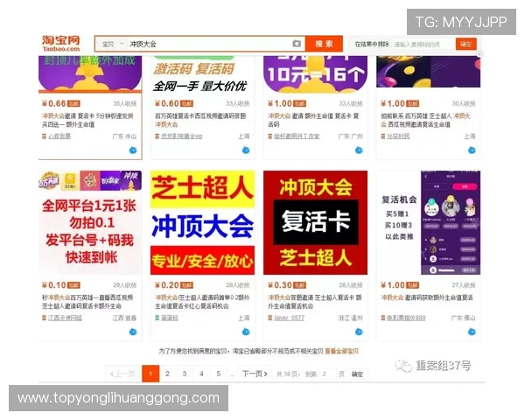Go to page 4 of results
This screenshot has height=420, width=525.
[x=201, y=374]
